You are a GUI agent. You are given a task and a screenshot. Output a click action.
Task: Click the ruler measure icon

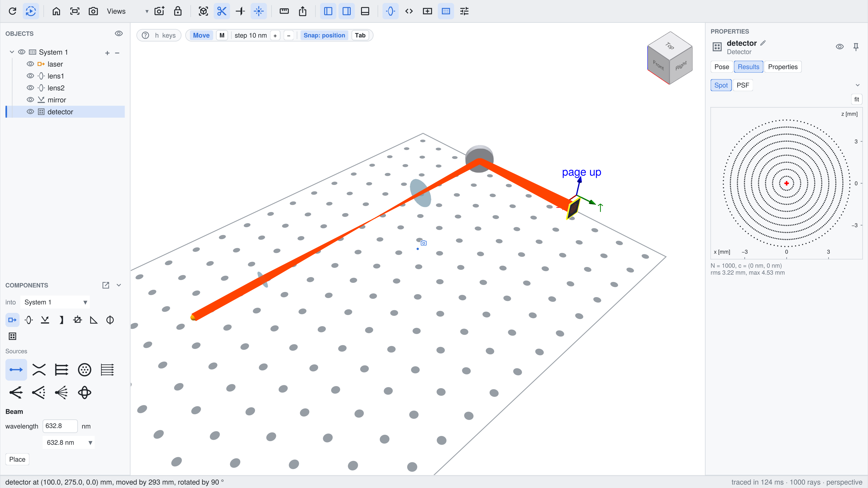pyautogui.click(x=284, y=11)
